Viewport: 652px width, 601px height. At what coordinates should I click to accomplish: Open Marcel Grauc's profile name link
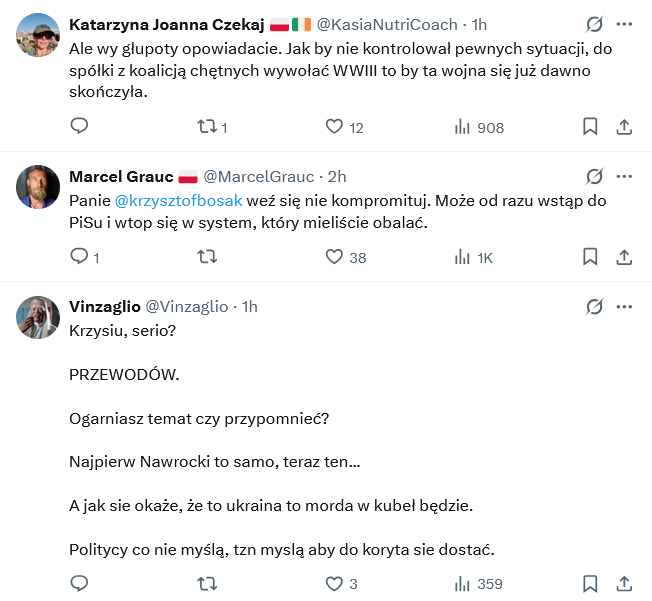121,177
